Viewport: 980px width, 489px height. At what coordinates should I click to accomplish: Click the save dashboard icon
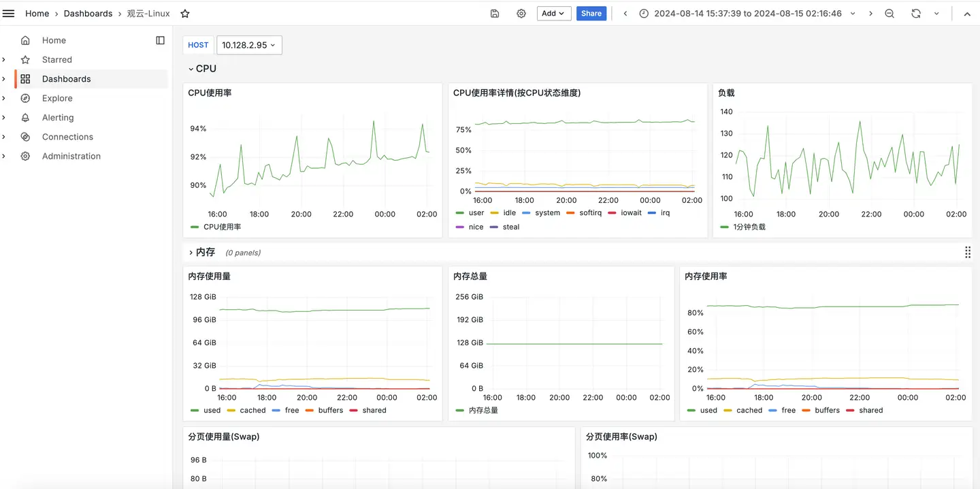495,14
